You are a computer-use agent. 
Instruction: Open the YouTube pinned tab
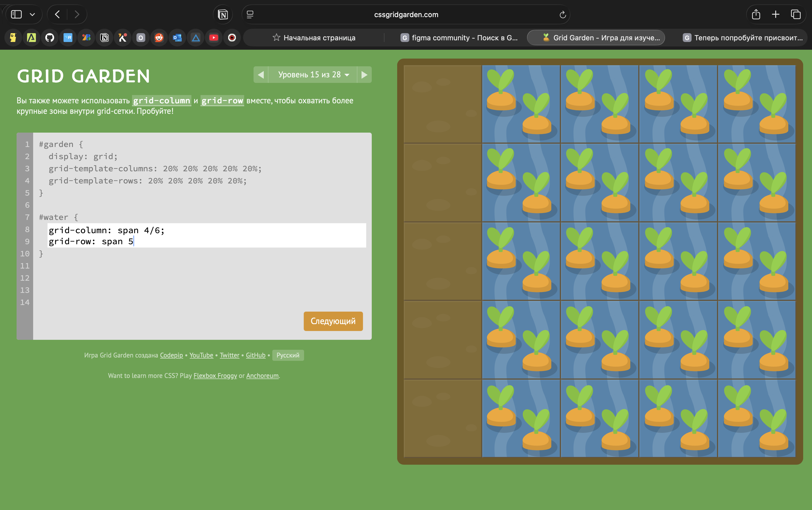(x=213, y=38)
